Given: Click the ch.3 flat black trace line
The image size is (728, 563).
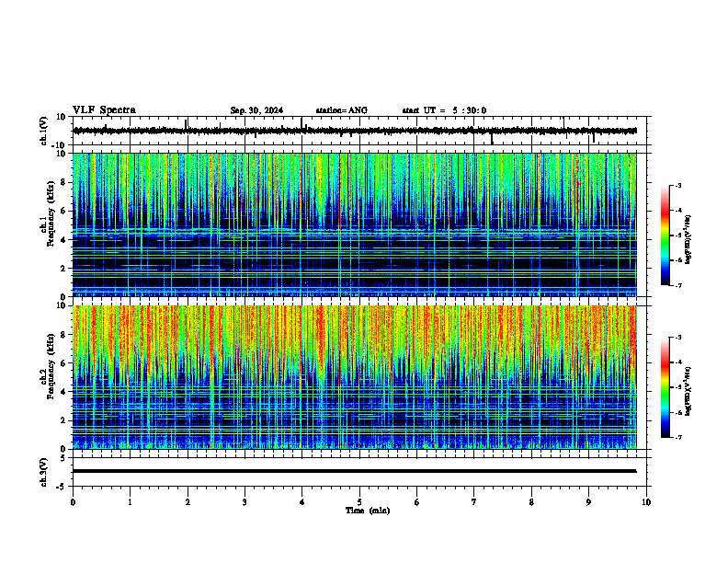Looking at the screenshot, I should click(x=355, y=471).
